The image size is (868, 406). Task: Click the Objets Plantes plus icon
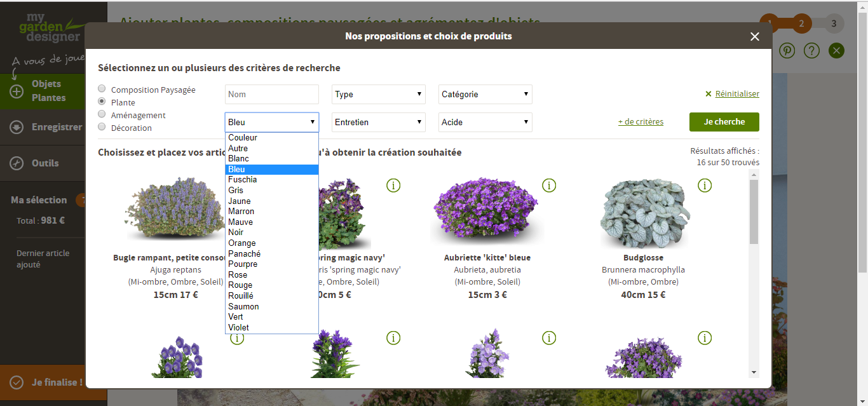point(17,91)
